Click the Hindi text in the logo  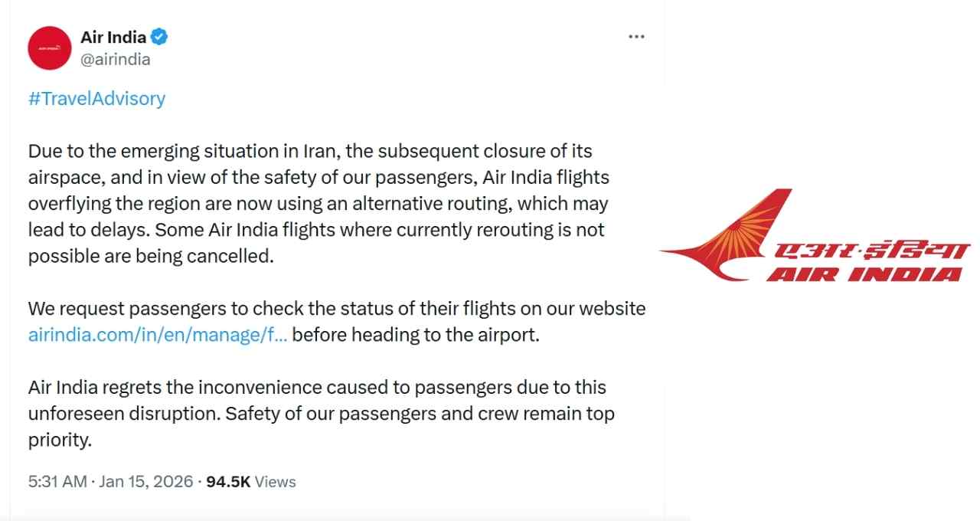[x=871, y=252]
